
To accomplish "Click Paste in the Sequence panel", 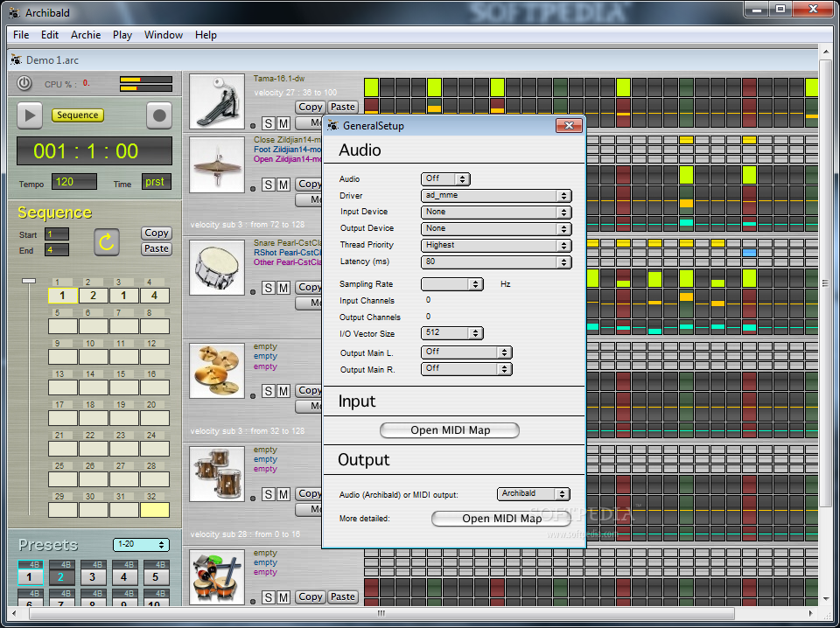I will coord(157,248).
